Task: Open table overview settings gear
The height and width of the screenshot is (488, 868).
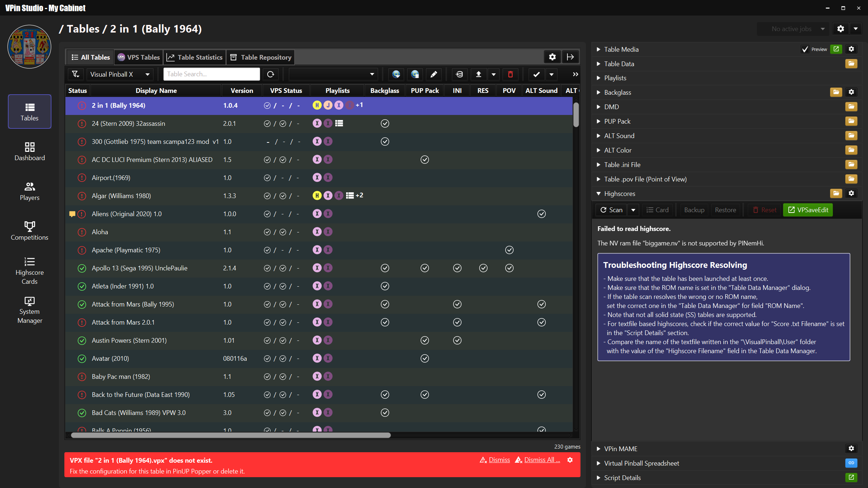Action: 552,57
